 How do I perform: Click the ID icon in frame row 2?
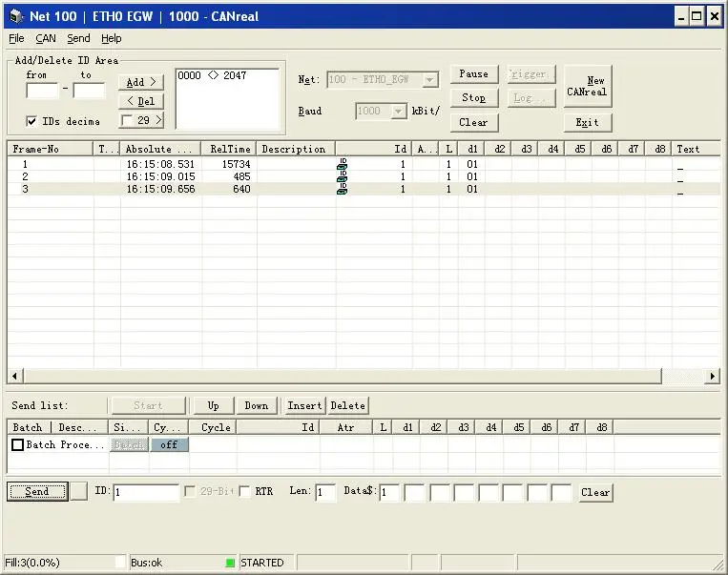click(x=343, y=176)
